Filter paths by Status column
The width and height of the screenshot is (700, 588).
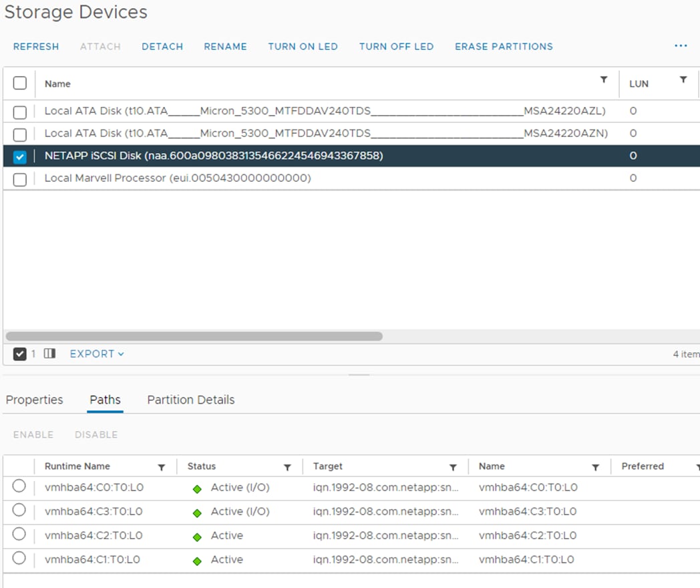point(287,467)
